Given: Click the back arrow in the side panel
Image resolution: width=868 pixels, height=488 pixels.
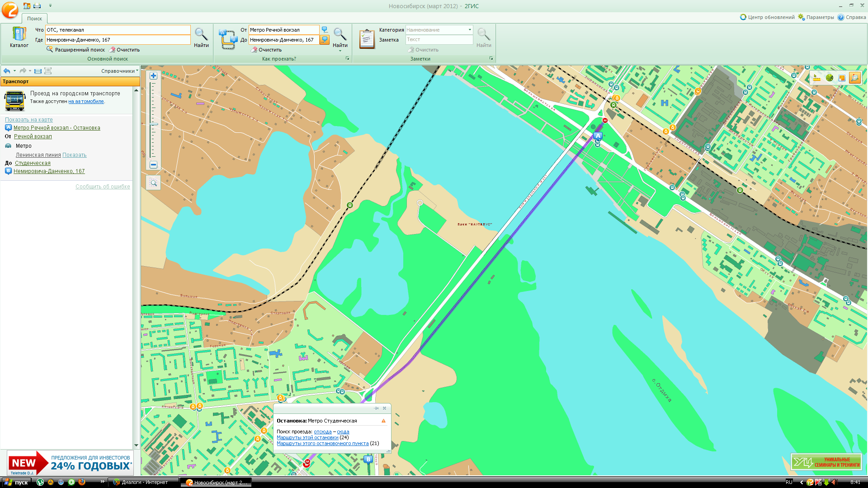Looking at the screenshot, I should click(x=7, y=71).
